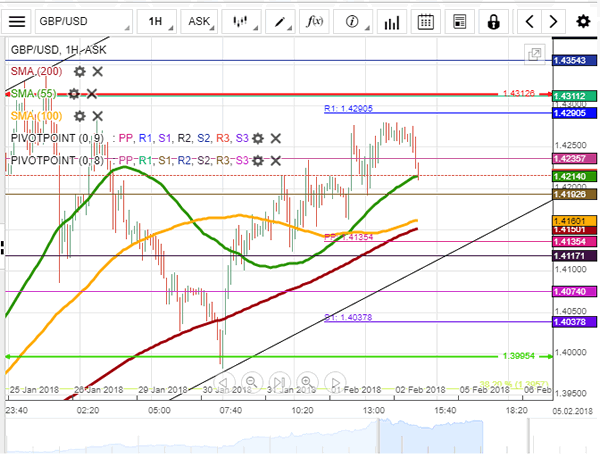
Task: Remove the SMA (55) indicator
Action: click(x=93, y=93)
